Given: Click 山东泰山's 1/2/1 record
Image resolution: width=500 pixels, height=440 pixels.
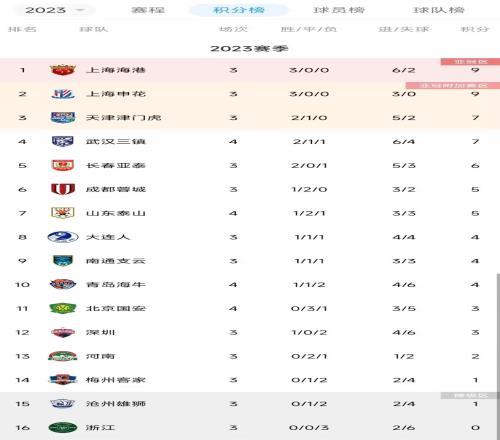Looking at the screenshot, I should click(x=309, y=213).
